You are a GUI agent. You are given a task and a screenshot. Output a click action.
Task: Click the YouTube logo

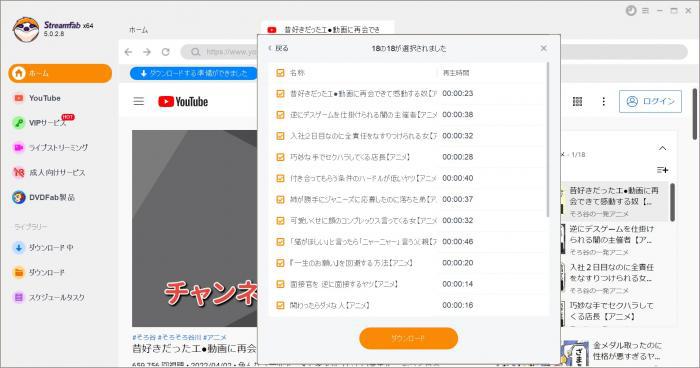[183, 102]
